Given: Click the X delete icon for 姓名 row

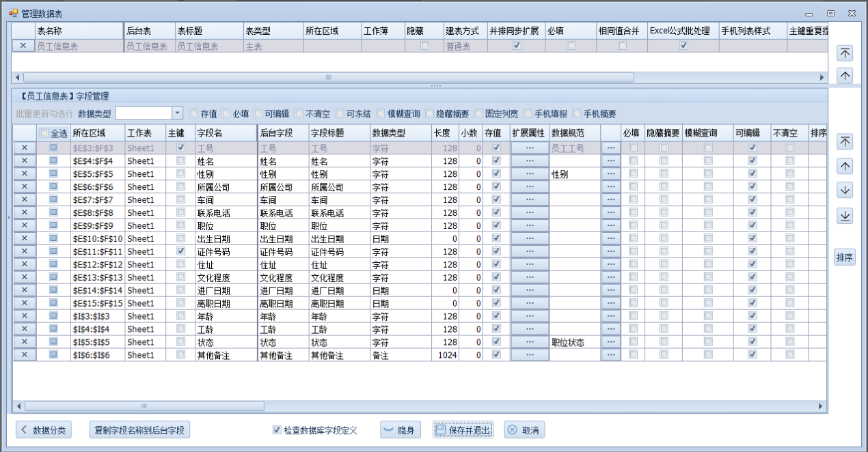Looking at the screenshot, I should point(24,161).
